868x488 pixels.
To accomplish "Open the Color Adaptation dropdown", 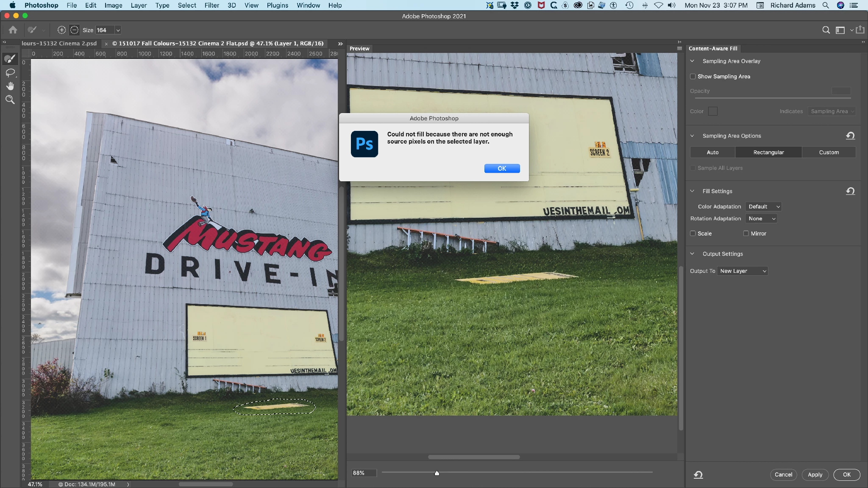I will pos(763,207).
